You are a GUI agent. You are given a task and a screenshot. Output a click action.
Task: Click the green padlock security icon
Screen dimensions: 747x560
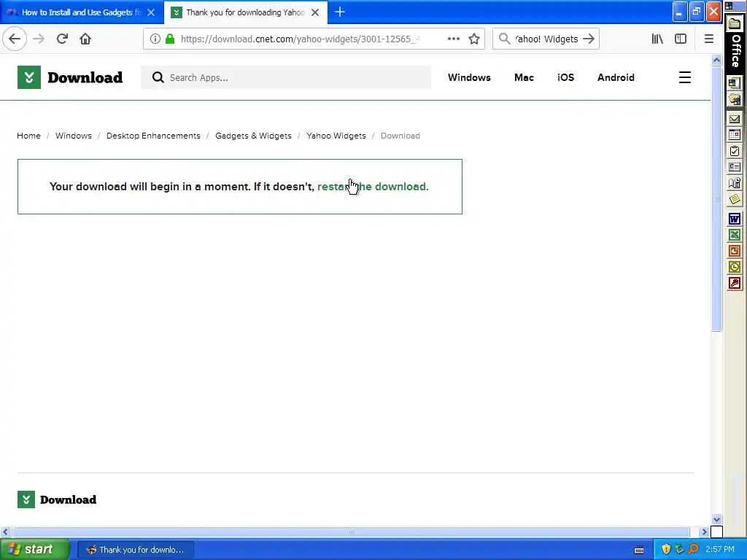point(169,39)
